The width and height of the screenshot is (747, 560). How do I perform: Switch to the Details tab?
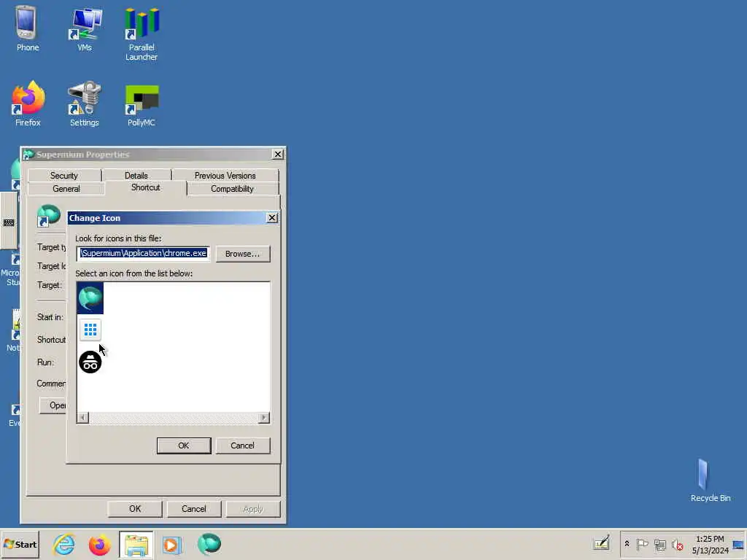pos(136,175)
